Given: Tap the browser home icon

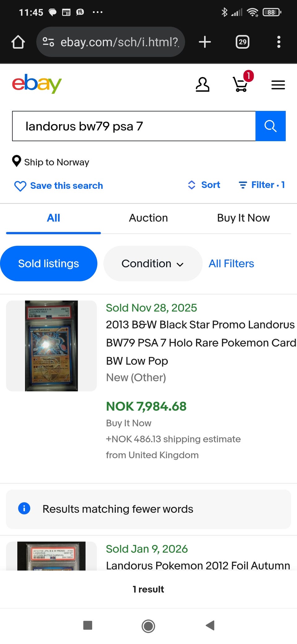Looking at the screenshot, I should 18,42.
